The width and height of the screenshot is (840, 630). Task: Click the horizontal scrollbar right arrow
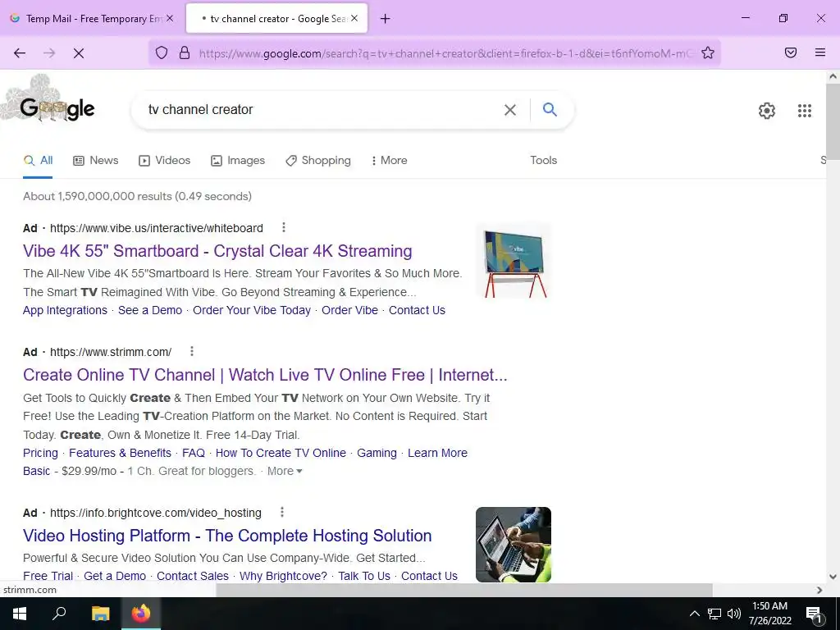click(819, 590)
